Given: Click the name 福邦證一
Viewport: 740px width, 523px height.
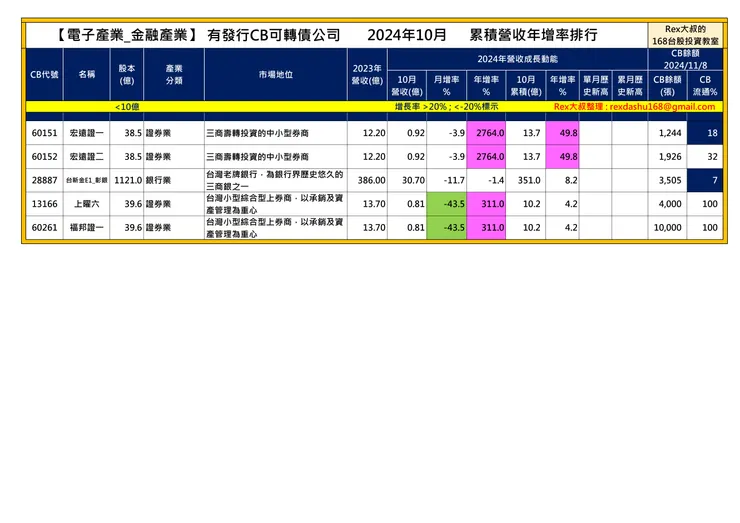Looking at the screenshot, I should [86, 228].
